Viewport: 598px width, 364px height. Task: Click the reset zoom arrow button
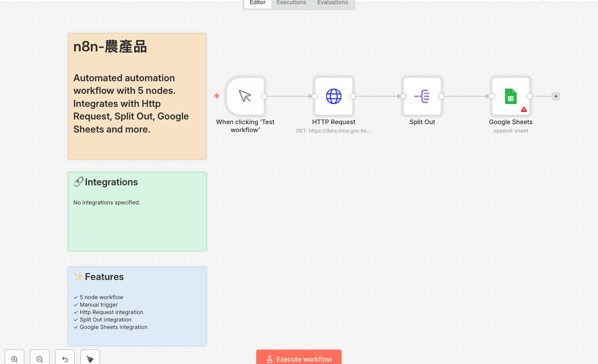(x=65, y=359)
